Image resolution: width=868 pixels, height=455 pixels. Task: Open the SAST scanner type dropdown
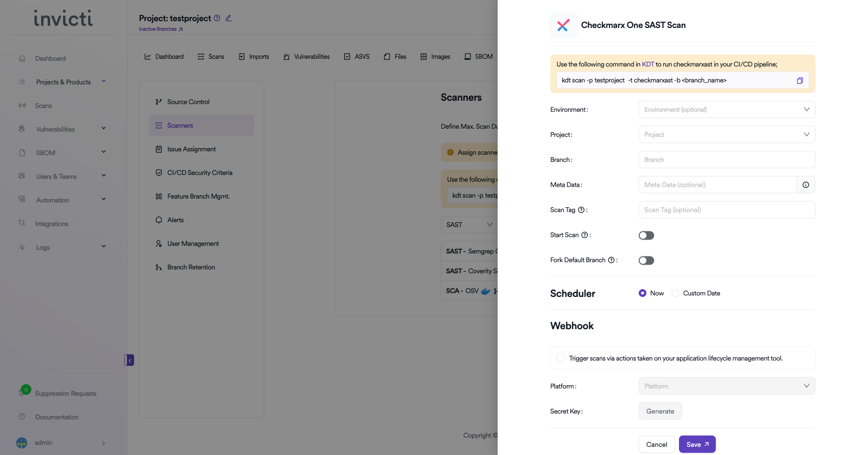[x=469, y=225]
